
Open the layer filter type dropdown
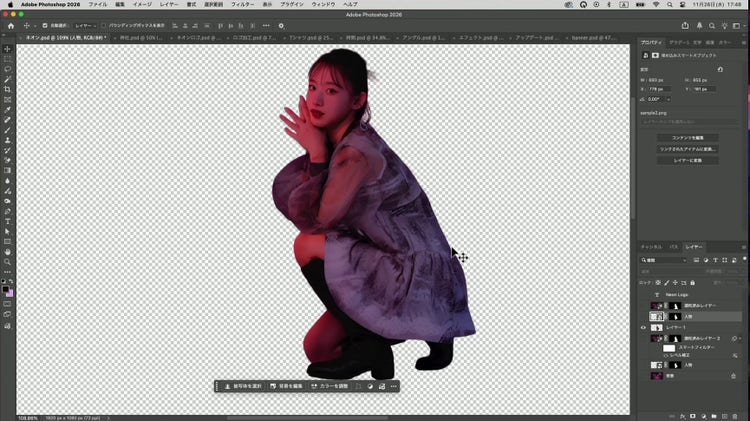tap(665, 260)
